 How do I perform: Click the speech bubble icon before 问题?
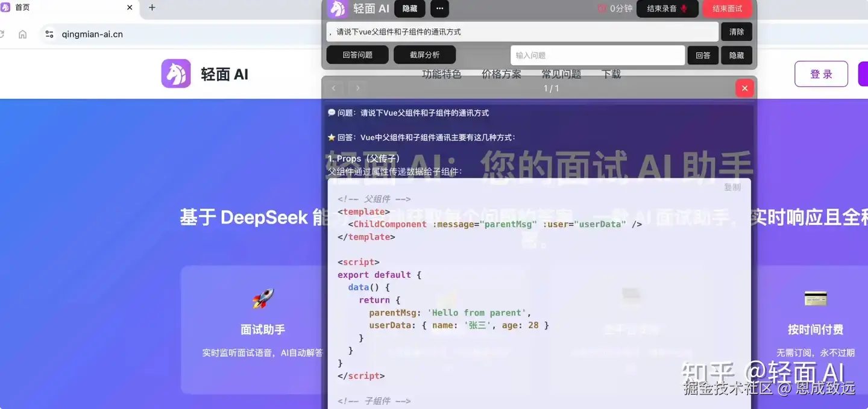pos(332,113)
